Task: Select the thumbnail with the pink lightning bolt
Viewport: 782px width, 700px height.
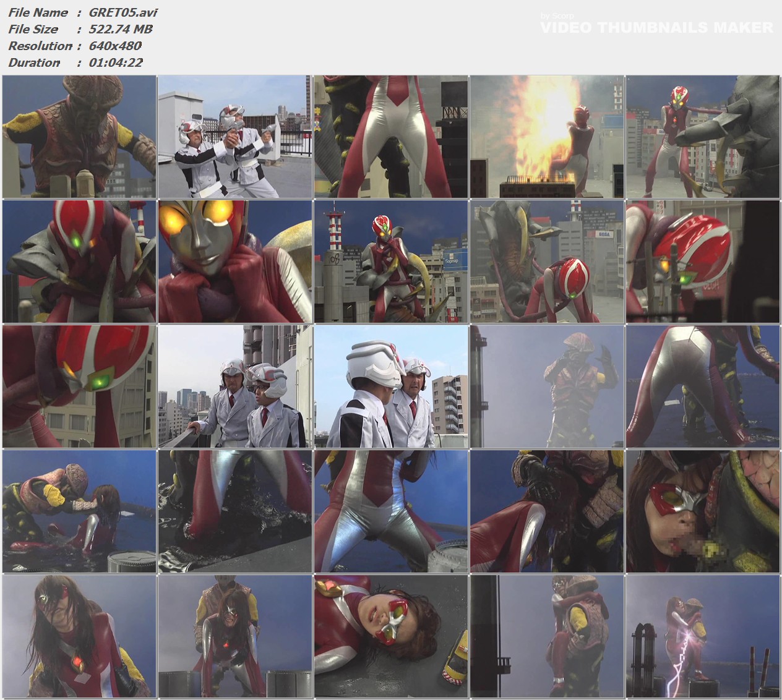Action: (x=703, y=636)
